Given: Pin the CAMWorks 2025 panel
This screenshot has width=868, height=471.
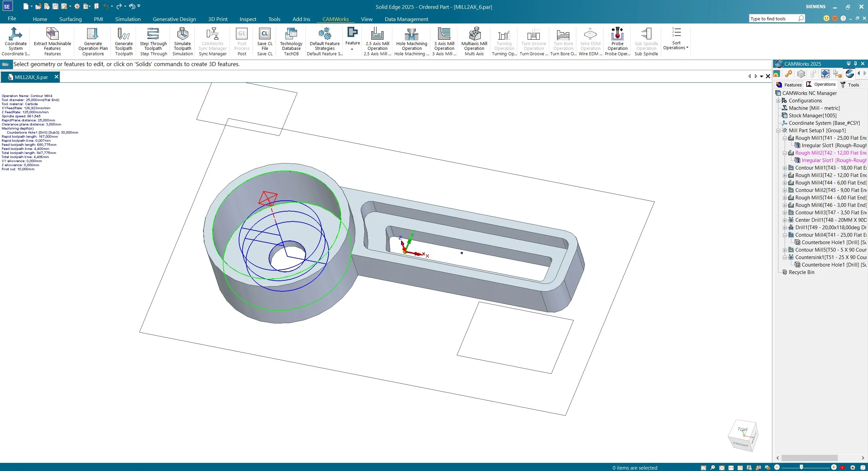Looking at the screenshot, I should tap(855, 64).
